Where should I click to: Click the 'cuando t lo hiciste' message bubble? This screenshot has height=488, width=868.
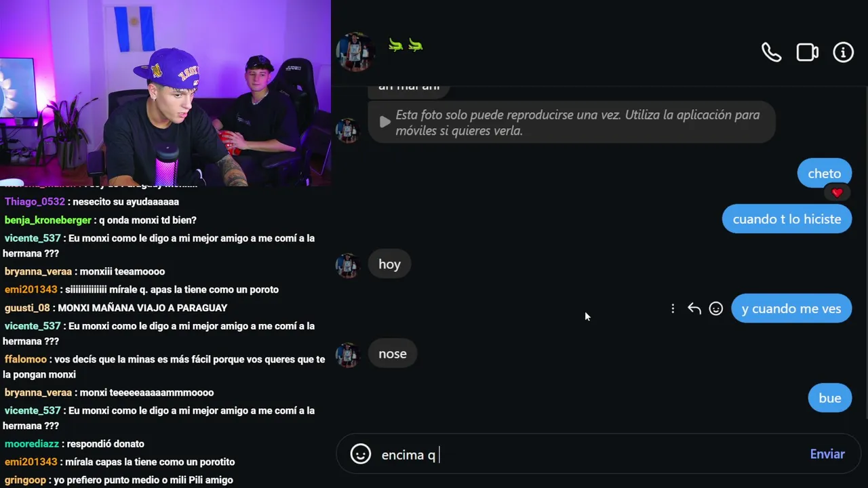click(x=787, y=219)
